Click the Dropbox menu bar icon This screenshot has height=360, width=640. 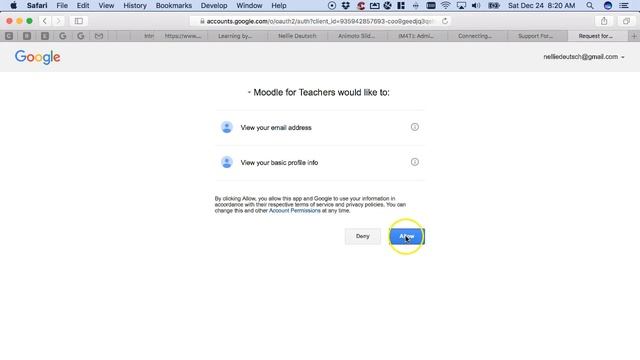[345, 5]
